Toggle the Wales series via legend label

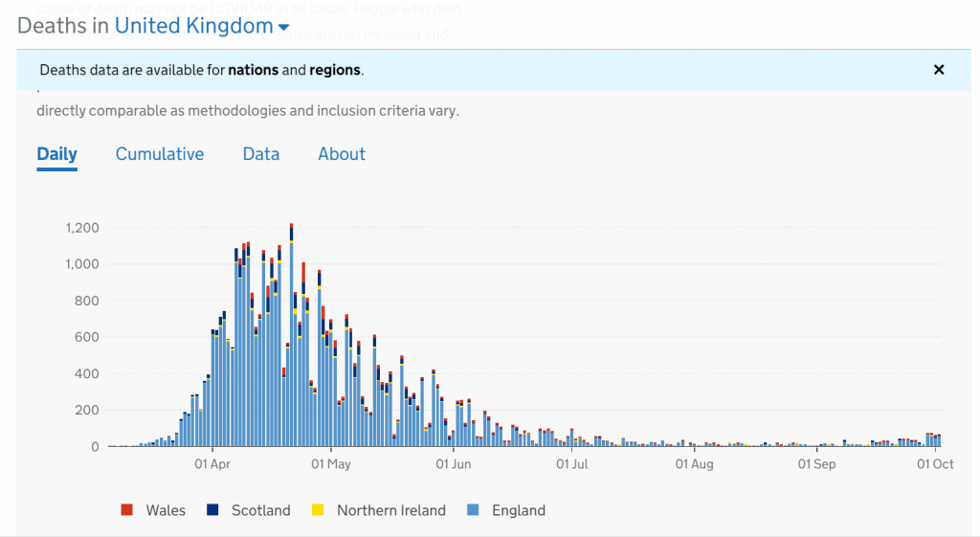coord(166,510)
